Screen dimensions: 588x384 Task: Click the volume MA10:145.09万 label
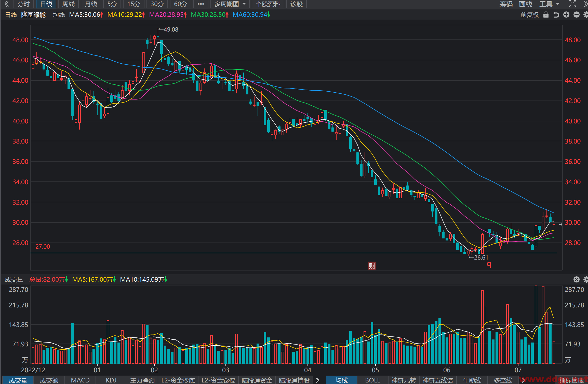144,280
